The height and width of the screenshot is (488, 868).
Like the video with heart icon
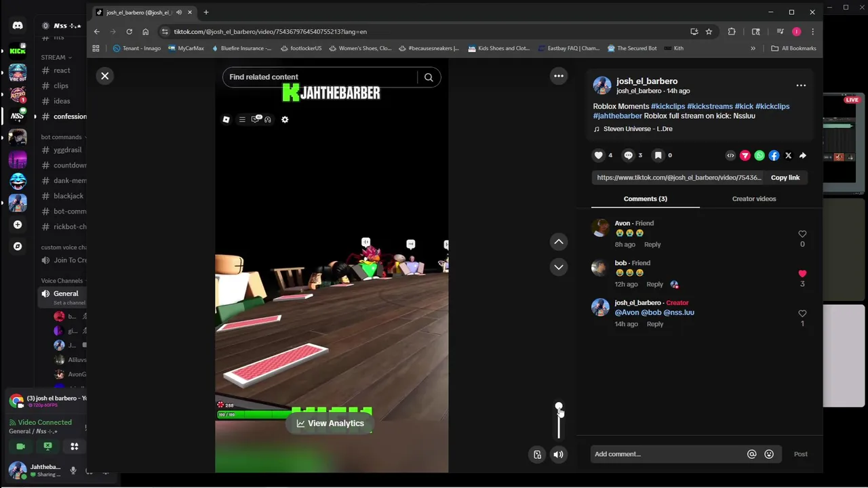599,155
